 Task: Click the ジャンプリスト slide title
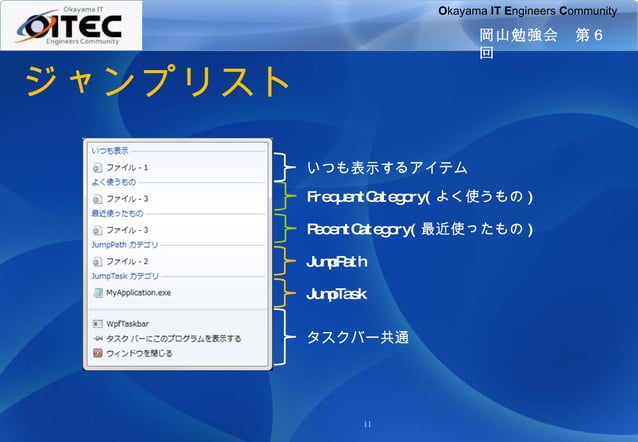(x=157, y=81)
